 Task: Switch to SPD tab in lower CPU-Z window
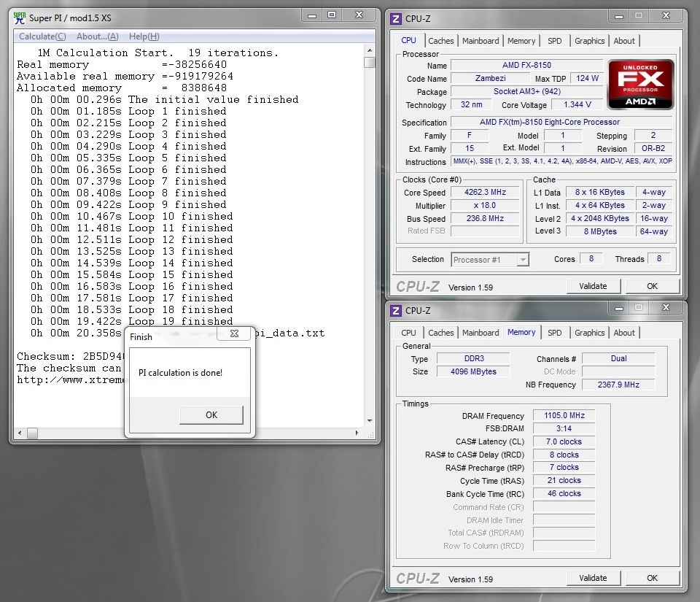[x=554, y=333]
